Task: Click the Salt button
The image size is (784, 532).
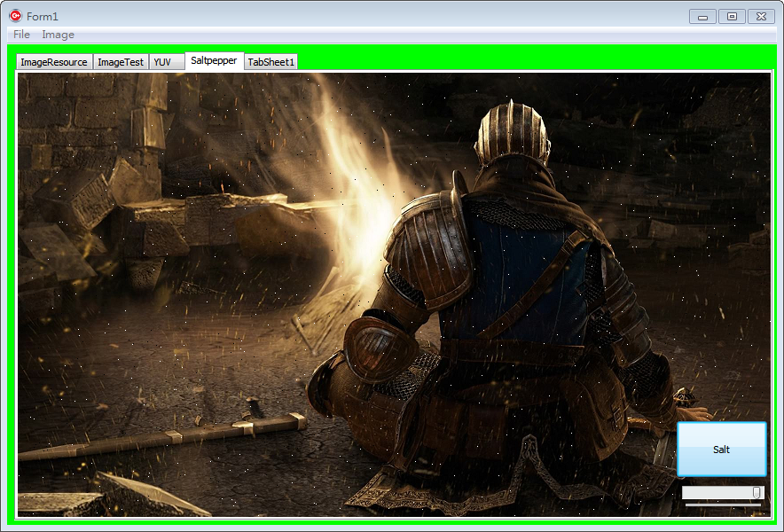Action: 721,449
